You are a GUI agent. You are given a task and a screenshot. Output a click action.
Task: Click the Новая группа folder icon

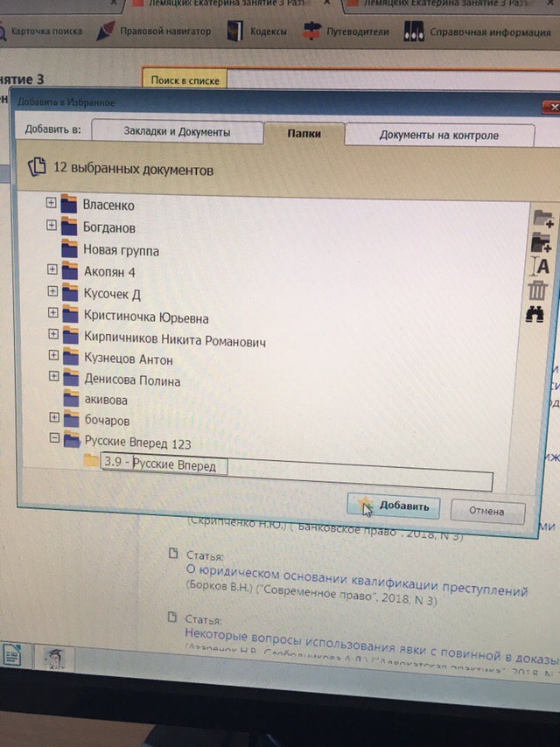point(70,249)
